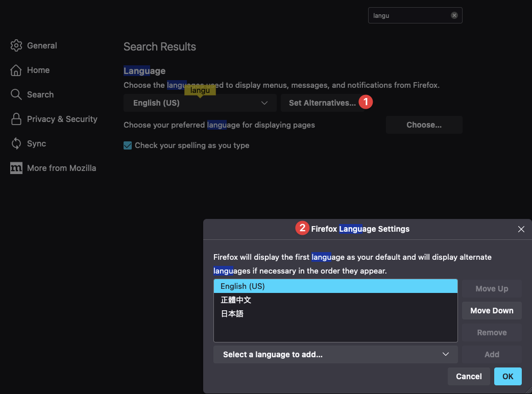This screenshot has height=394, width=532.
Task: Click the Sync arrows icon
Action: point(16,143)
